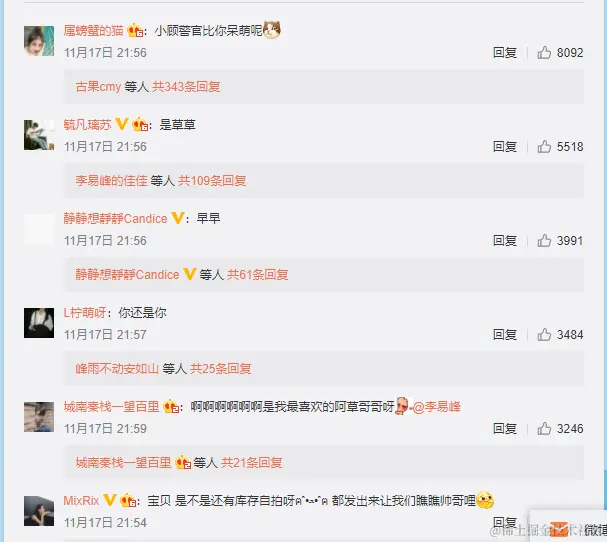Click the membership badge beside 屬螃蟹的猫
Screen dimensions: 607x542
135,30
